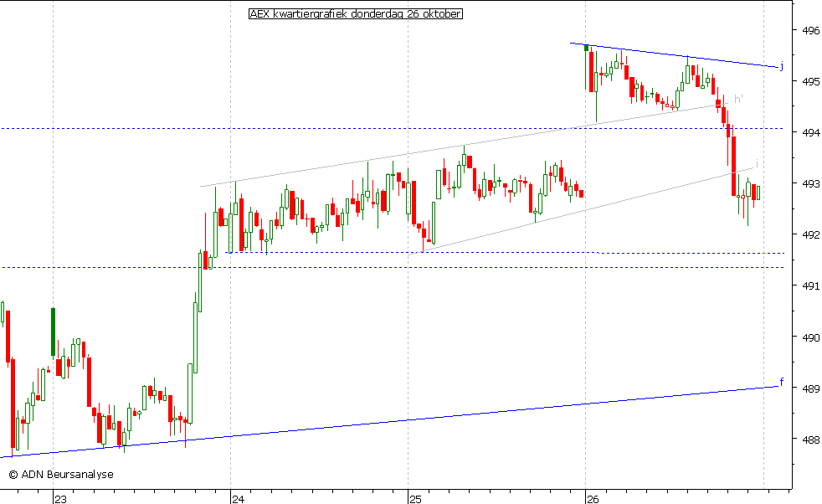Click the '© ADN Beursanalyse' copyright text
Image resolution: width=822 pixels, height=504 pixels.
click(61, 474)
